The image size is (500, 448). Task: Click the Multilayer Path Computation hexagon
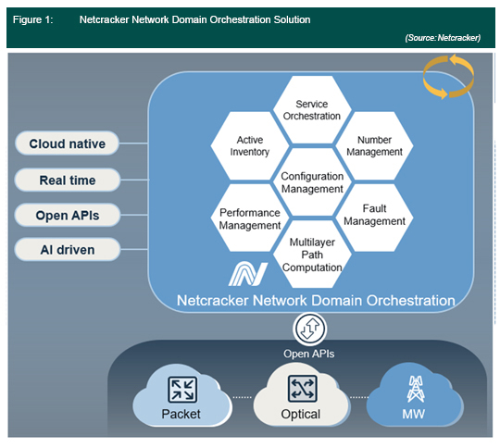click(312, 255)
